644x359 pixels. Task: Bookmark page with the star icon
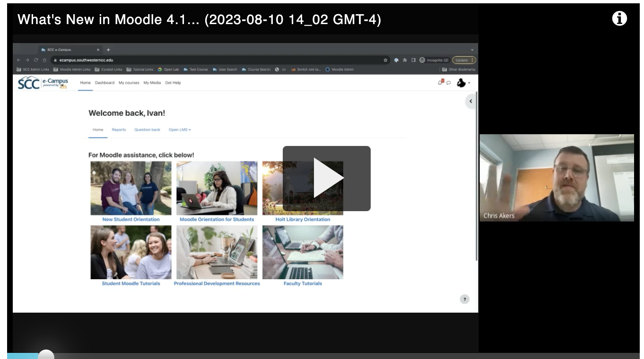385,60
